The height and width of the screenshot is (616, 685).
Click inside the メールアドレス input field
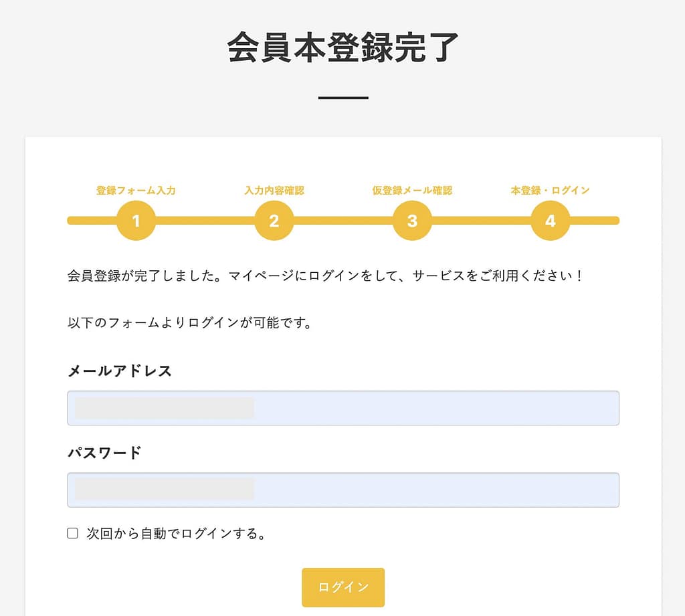342,408
